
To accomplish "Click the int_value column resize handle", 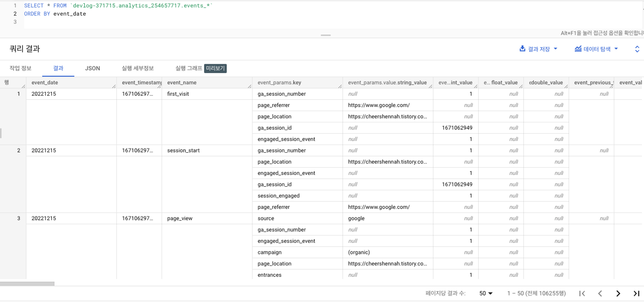I will 476,86.
